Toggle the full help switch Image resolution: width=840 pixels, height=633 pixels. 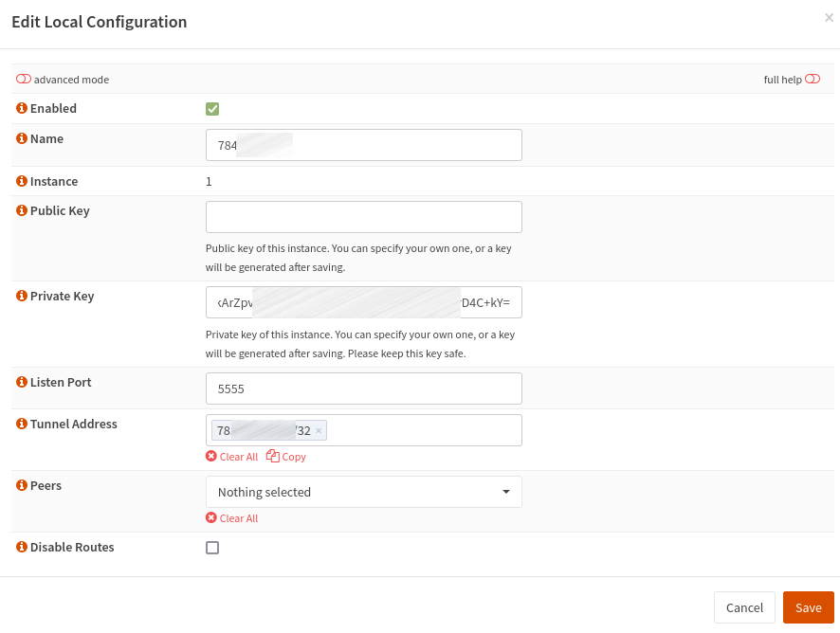pos(813,80)
